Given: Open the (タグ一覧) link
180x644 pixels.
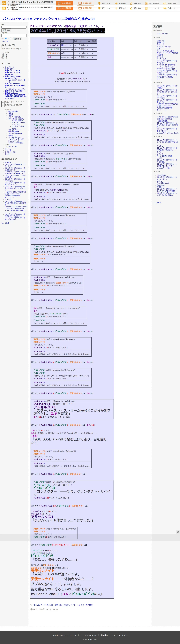Looking at the screenshot, I should 5,41.
